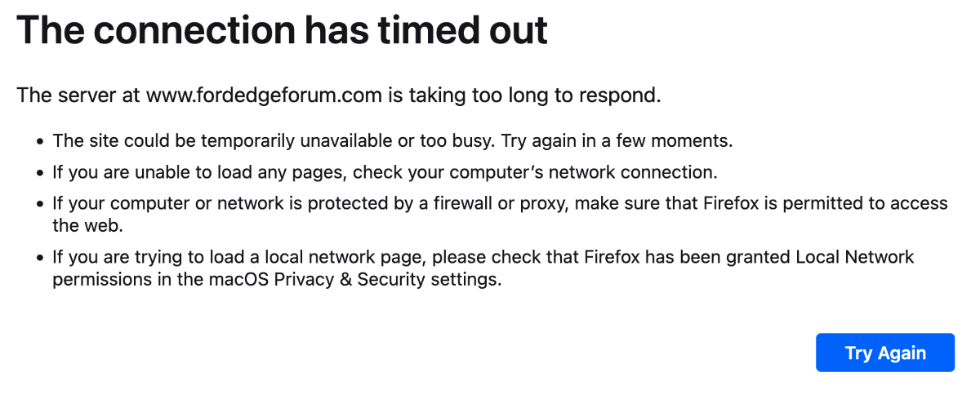This screenshot has height=399, width=980.
Task: Click "Try again in a few moments" sentence
Action: click(617, 140)
